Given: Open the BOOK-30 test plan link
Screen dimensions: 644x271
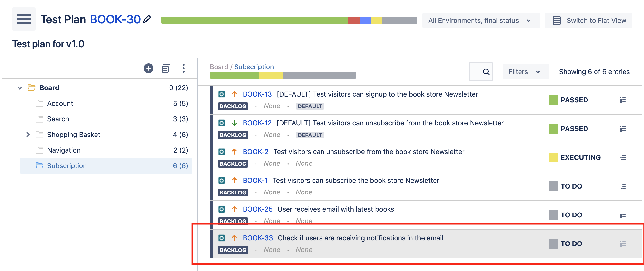Looking at the screenshot, I should pos(115,19).
